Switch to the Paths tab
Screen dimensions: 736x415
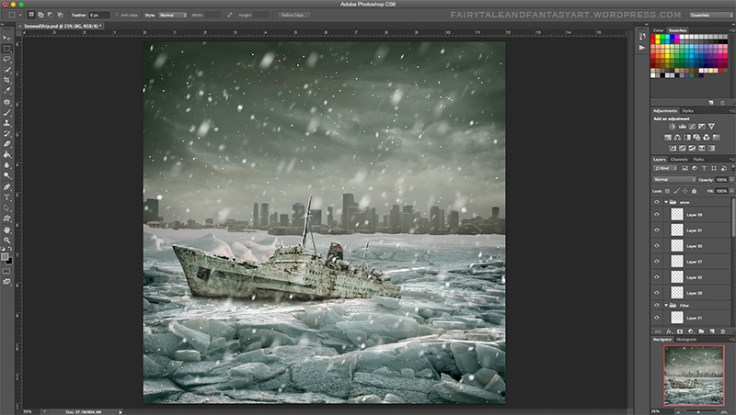(698, 160)
